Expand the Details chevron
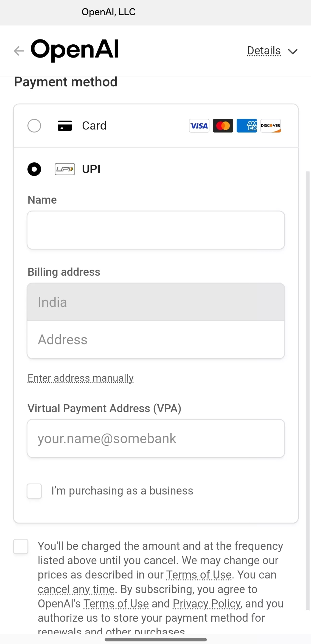Screen dimensions: 311x644 click(293, 52)
